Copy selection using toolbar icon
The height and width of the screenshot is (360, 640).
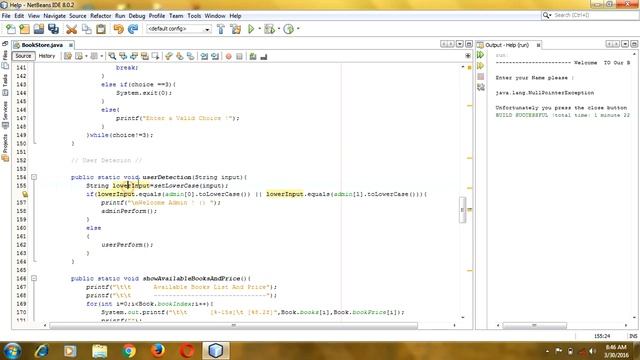coord(87,29)
